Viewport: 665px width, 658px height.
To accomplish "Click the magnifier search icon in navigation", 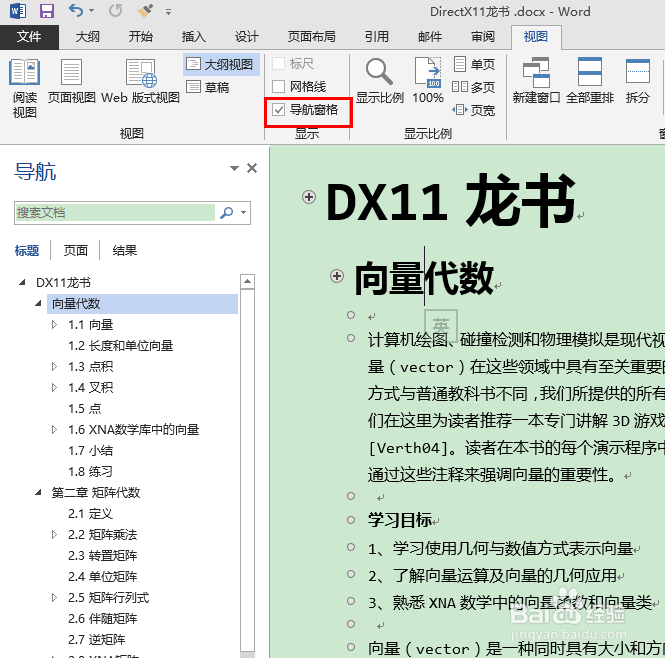I will click(227, 213).
